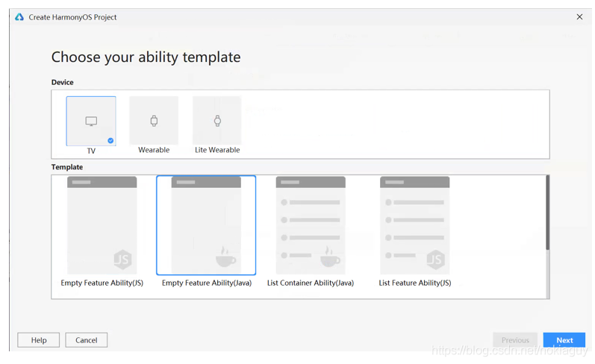Click JS badge on Empty Feature Ability template
The width and height of the screenshot is (595, 364).
coord(122,260)
